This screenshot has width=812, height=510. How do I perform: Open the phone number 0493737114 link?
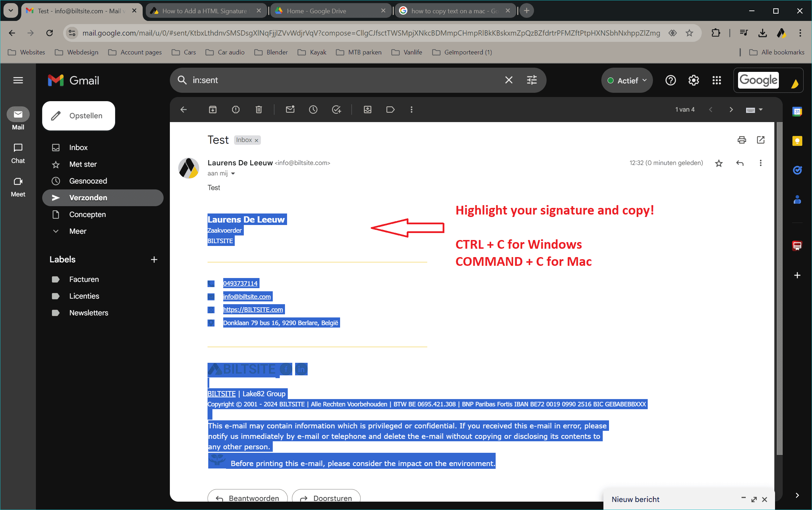click(240, 284)
